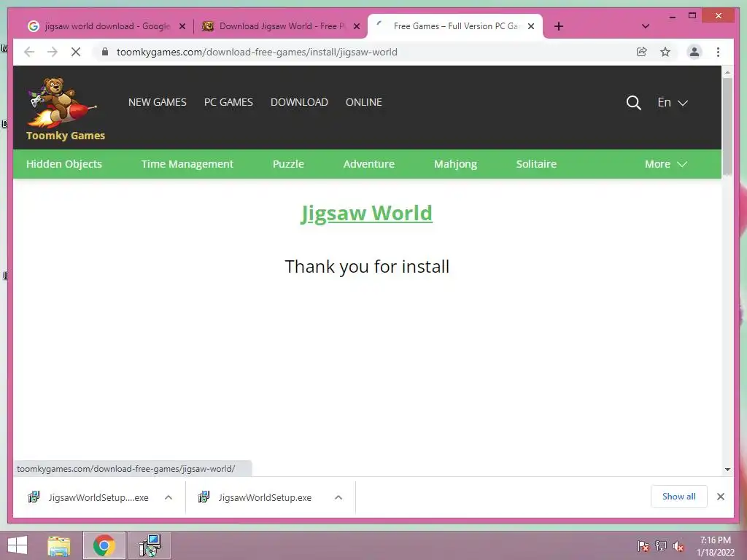Click the browser forward arrow
The width and height of the screenshot is (747, 560).
pyautogui.click(x=53, y=52)
